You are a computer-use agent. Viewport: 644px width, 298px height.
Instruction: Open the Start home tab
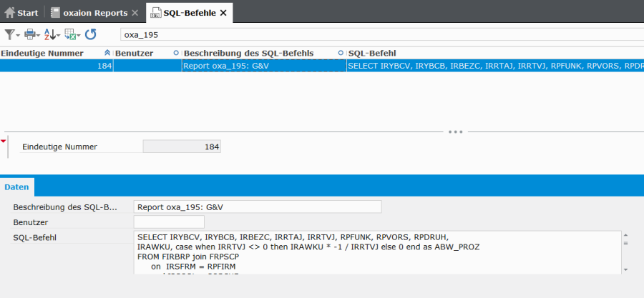click(21, 13)
